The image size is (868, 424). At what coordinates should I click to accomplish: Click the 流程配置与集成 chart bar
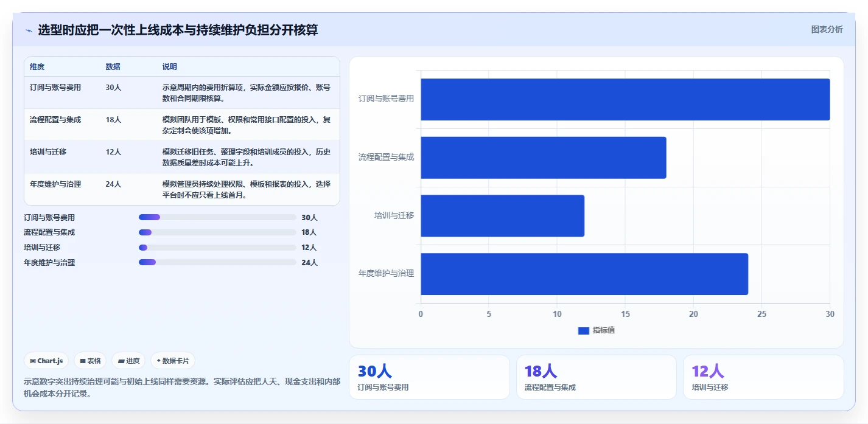(x=544, y=158)
